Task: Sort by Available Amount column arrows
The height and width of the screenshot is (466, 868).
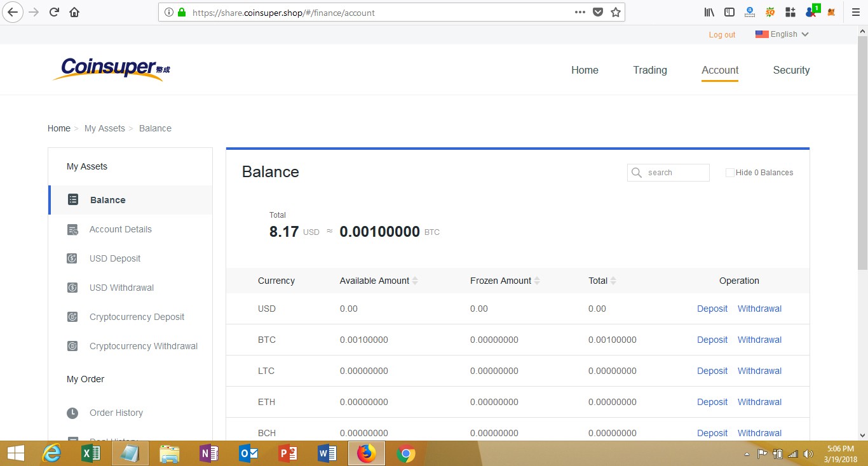Action: [x=415, y=281]
